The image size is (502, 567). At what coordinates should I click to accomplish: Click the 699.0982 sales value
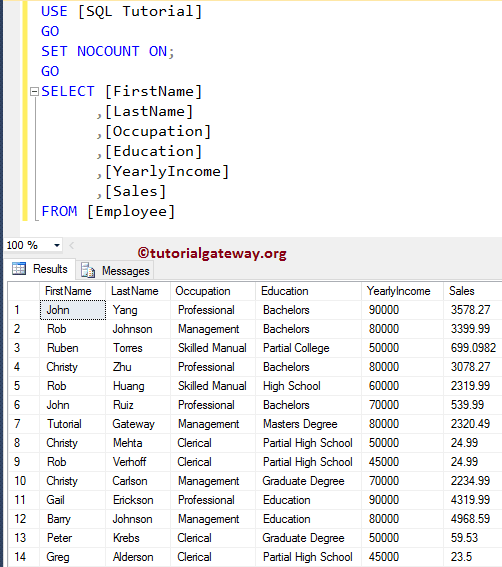(x=472, y=348)
